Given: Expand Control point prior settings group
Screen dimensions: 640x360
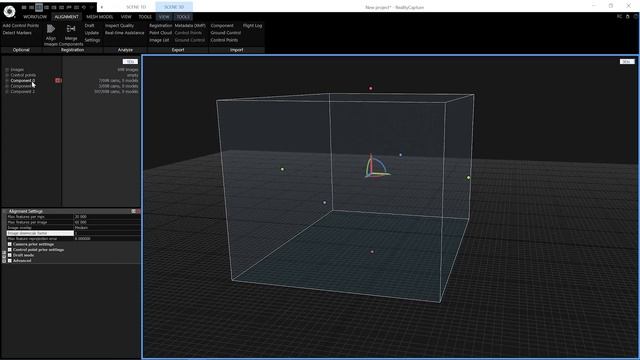Looking at the screenshot, I should (9, 250).
